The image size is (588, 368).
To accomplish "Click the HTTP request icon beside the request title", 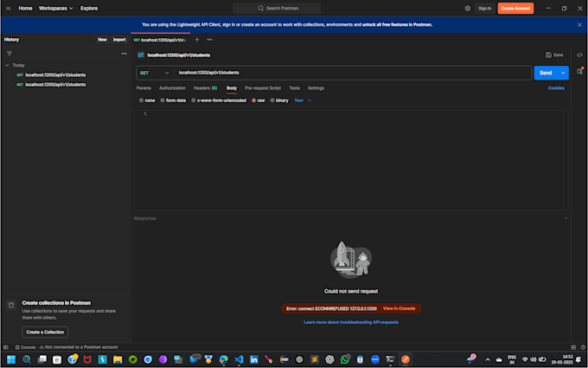I will point(141,55).
